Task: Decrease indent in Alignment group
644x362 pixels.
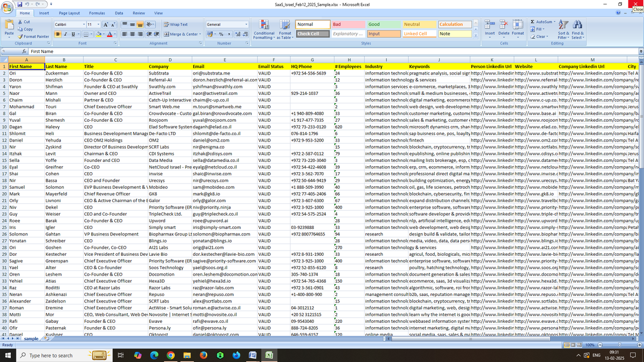Action: tap(150, 34)
